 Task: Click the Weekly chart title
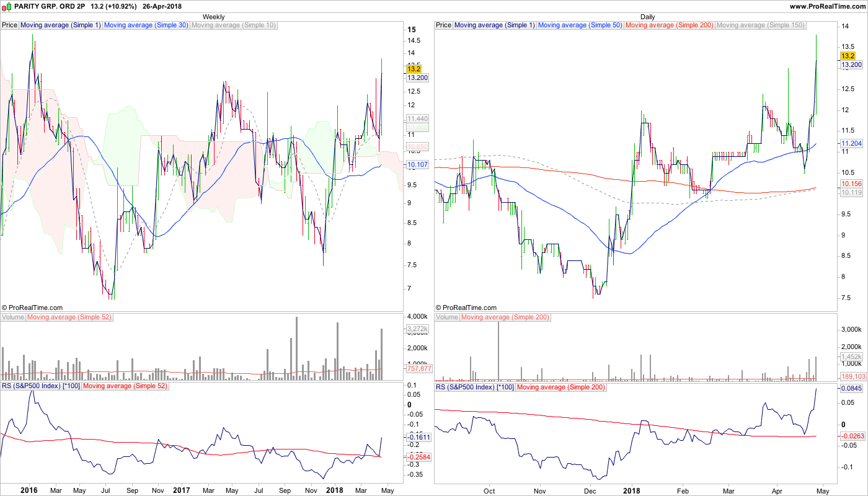point(214,17)
